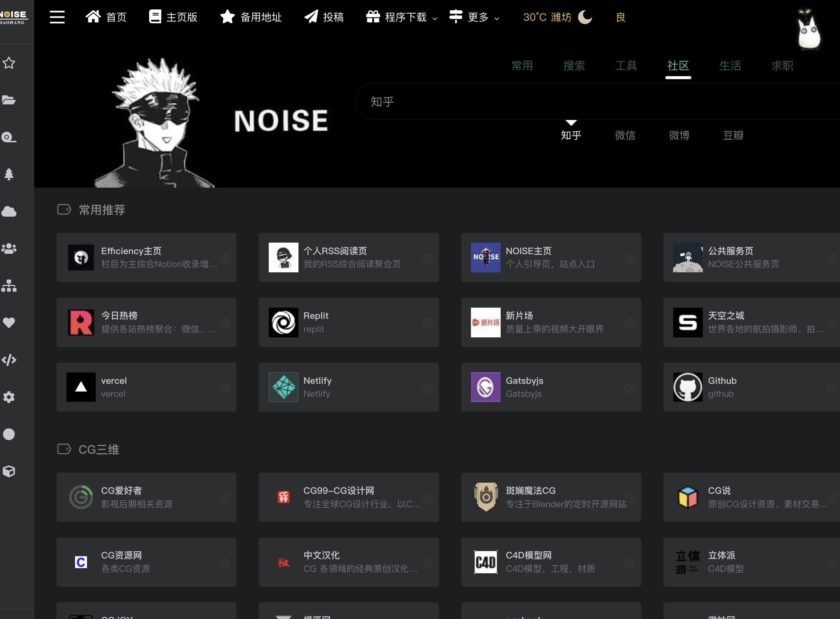Click the Totoro avatar in top right

point(809,29)
